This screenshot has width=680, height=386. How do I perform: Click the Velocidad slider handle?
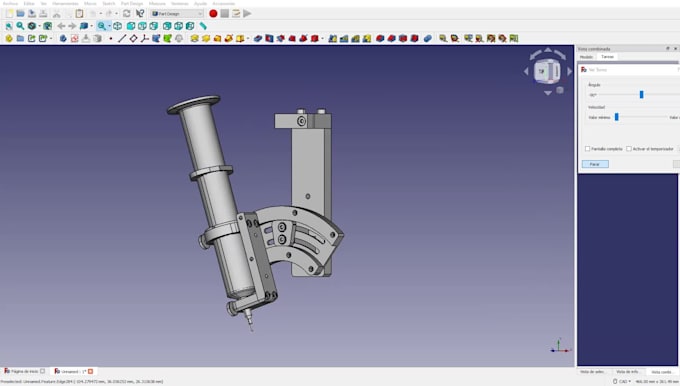[617, 117]
